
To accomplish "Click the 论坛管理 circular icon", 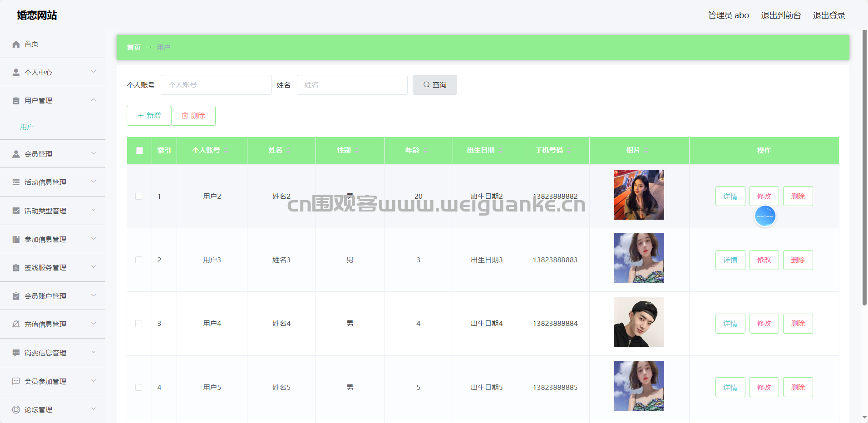I will (x=16, y=409).
